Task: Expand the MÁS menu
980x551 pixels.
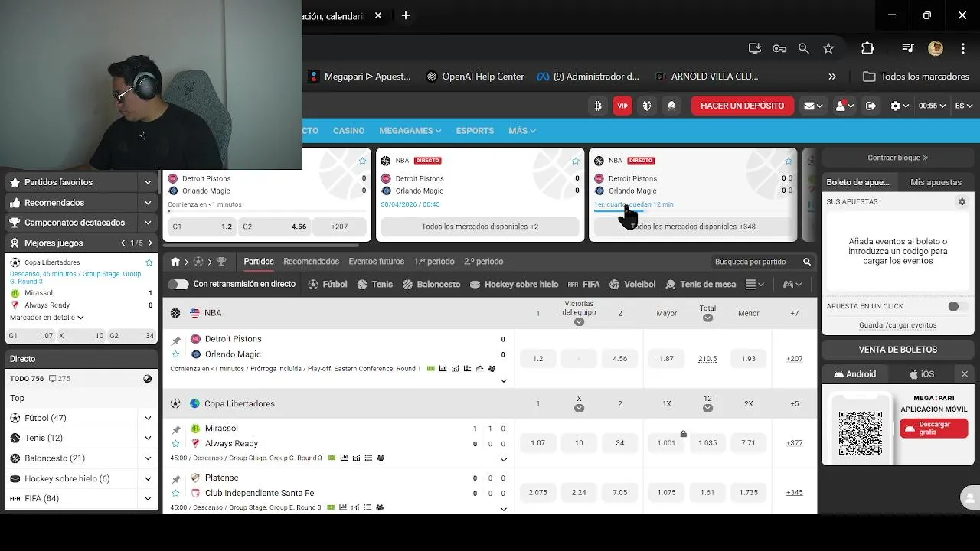Action: click(522, 131)
